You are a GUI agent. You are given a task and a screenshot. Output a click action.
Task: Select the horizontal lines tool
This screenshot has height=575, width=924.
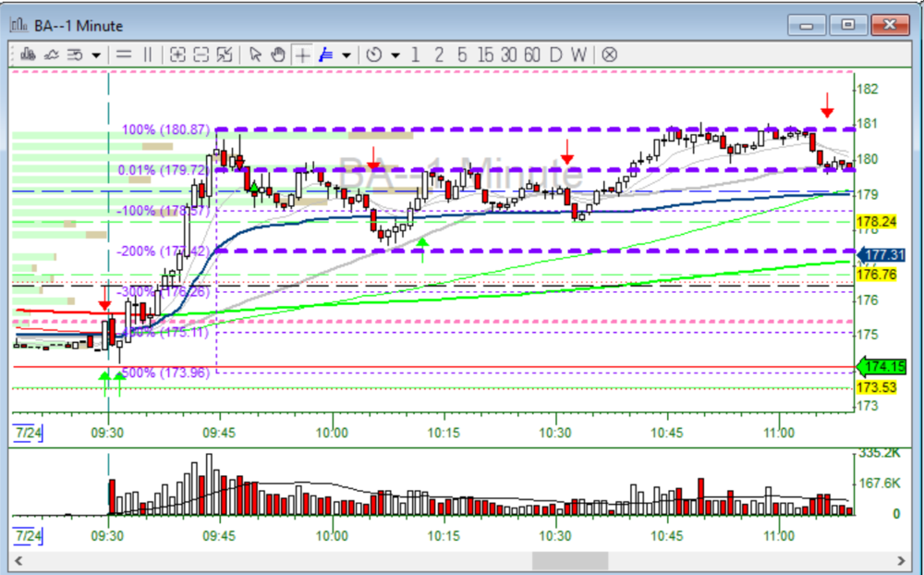click(123, 55)
